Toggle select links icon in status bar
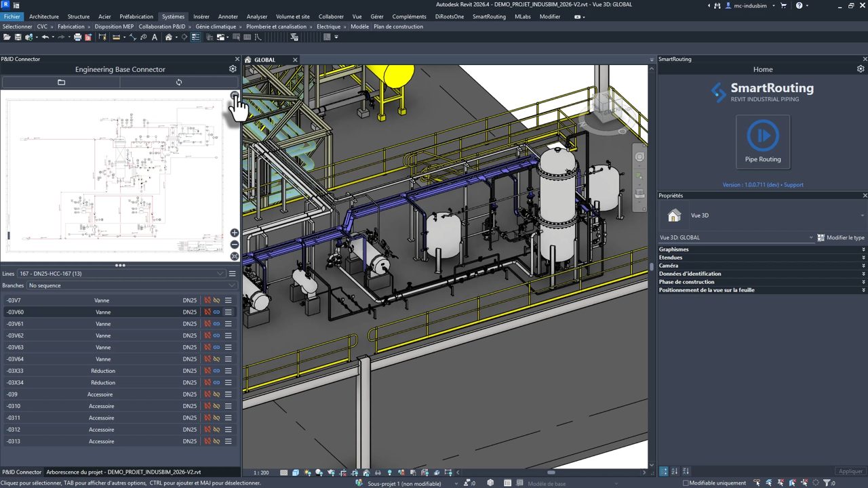The width and height of the screenshot is (868, 488). tap(757, 483)
